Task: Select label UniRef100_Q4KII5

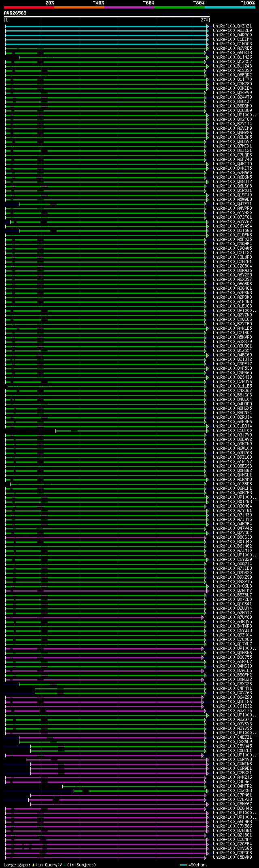Action: [232, 164]
